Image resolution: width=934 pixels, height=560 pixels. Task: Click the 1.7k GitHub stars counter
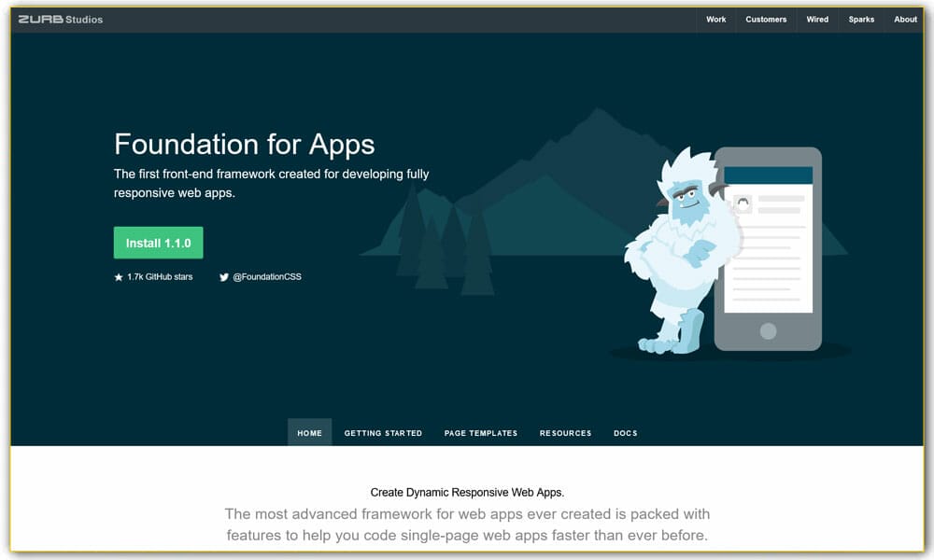pyautogui.click(x=160, y=276)
